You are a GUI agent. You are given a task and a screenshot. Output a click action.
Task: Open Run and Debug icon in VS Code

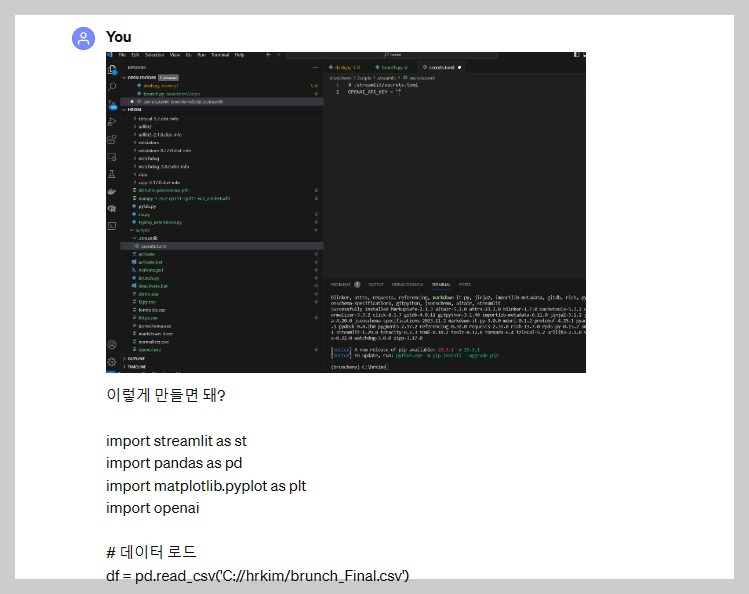[112, 122]
